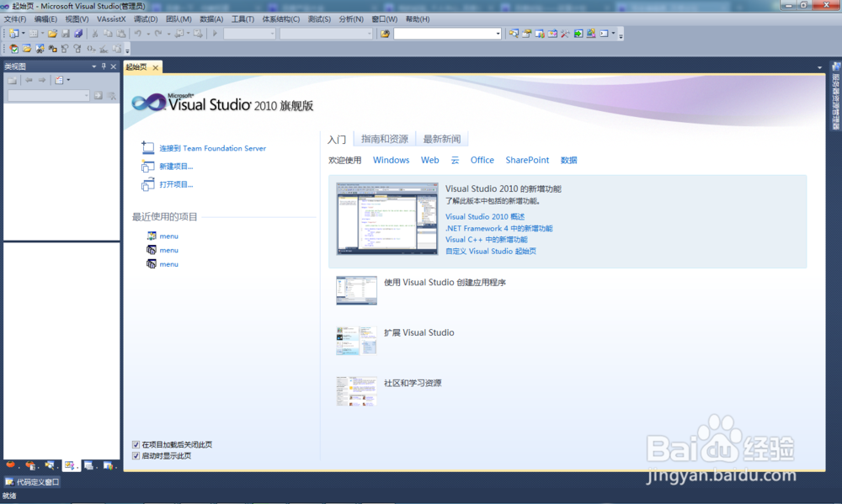Expand the Redo history dropdown arrow
This screenshot has height=504, width=842.
point(168,34)
